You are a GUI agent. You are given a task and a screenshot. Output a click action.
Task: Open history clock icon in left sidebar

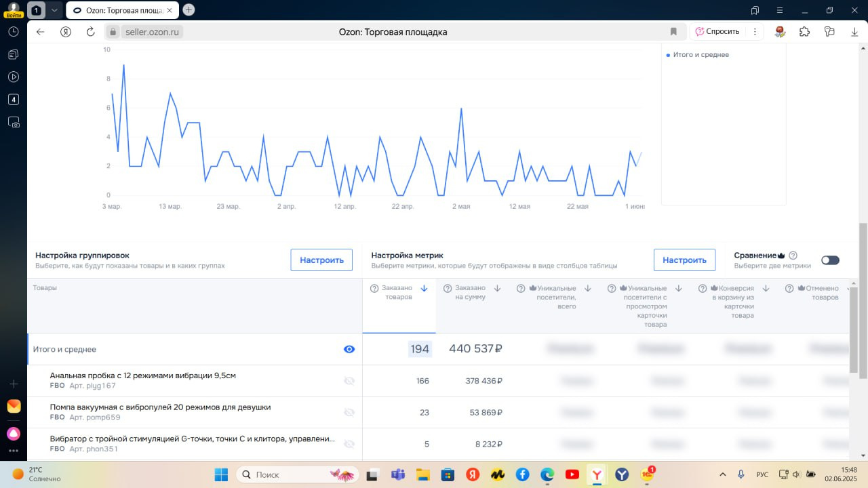click(14, 32)
